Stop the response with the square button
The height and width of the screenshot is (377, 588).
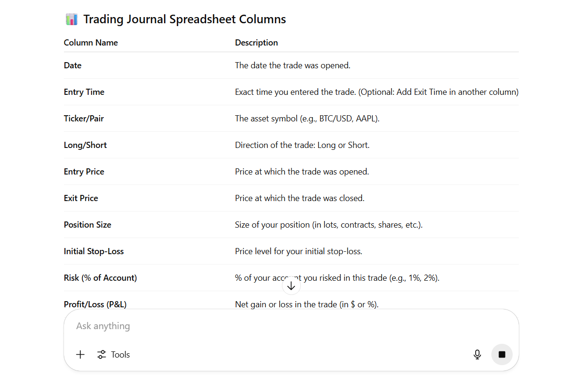point(502,355)
